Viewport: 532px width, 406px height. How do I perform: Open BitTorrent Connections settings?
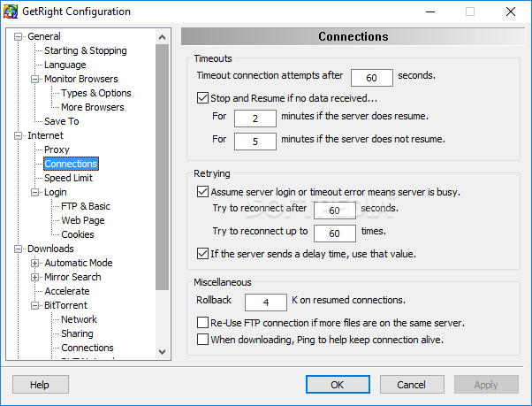click(87, 348)
